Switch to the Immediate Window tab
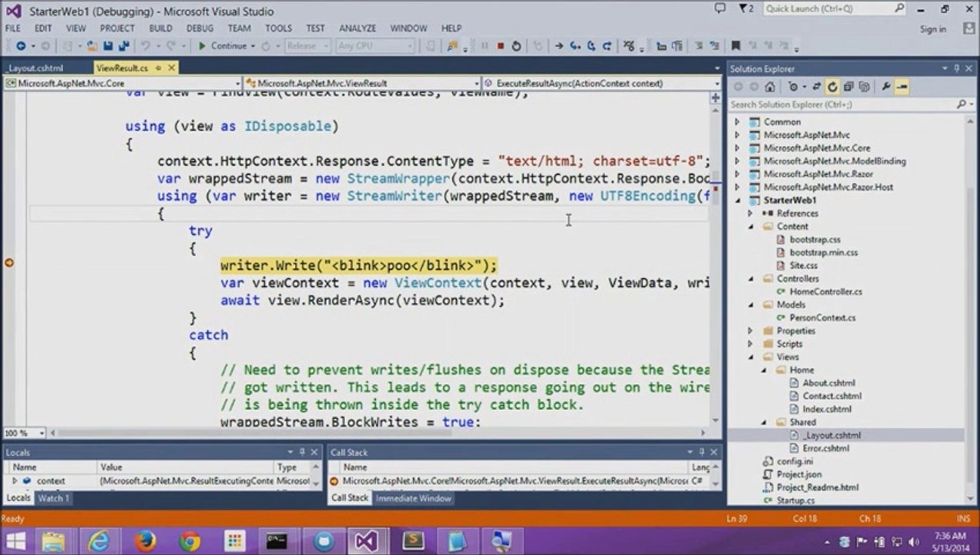This screenshot has width=980, height=555. [414, 498]
